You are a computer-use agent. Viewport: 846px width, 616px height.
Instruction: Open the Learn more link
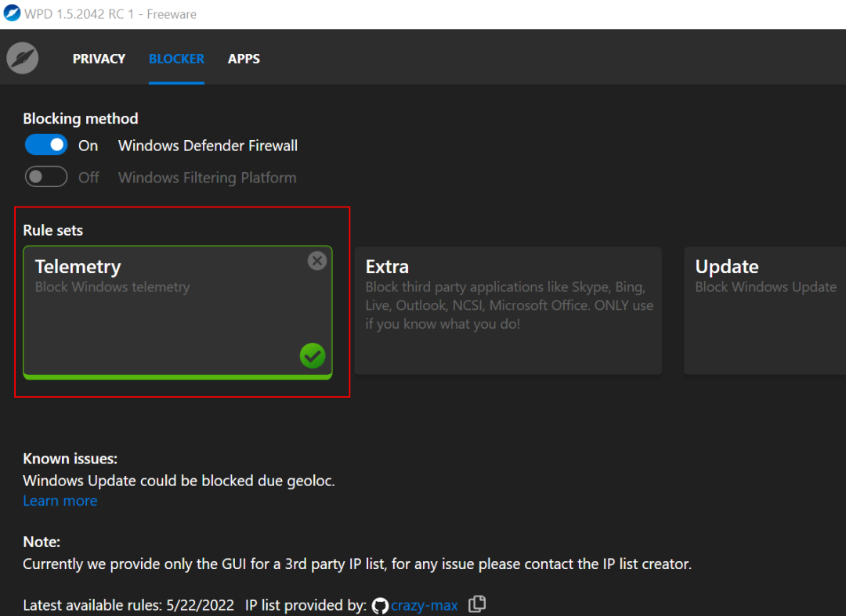[60, 501]
